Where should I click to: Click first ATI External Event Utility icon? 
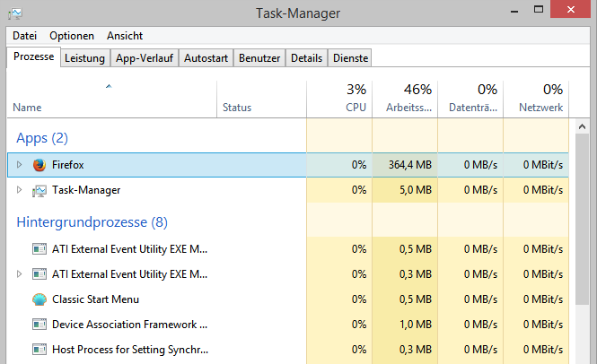point(39,248)
